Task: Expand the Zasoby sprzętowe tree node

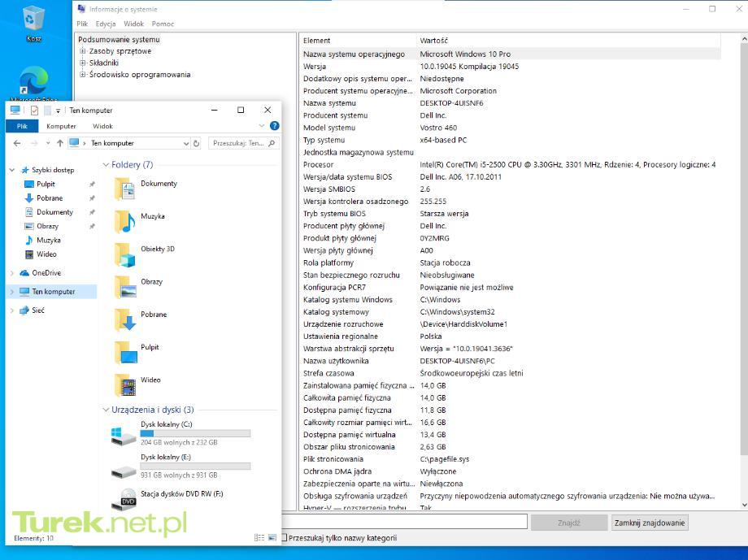Action: pyautogui.click(x=83, y=51)
